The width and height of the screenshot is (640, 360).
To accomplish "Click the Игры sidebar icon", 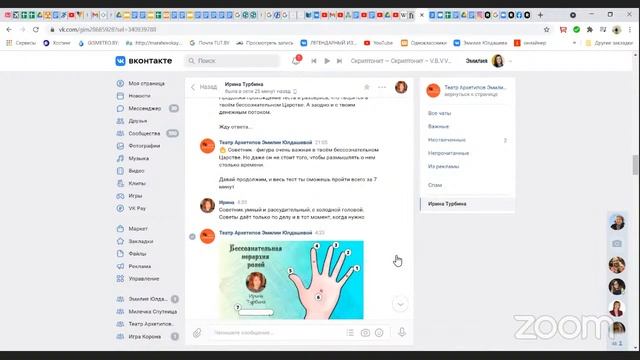I will point(120,196).
